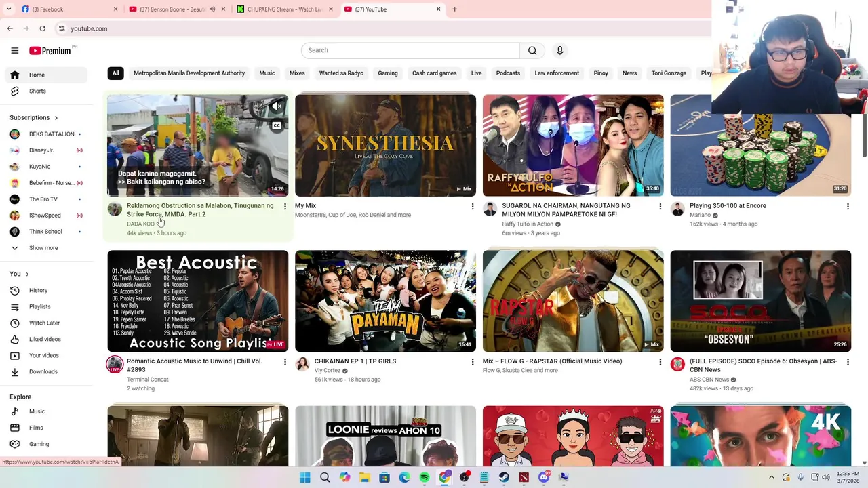Toggle captions CC on video preview
Image resolution: width=868 pixels, height=488 pixels.
click(276, 125)
